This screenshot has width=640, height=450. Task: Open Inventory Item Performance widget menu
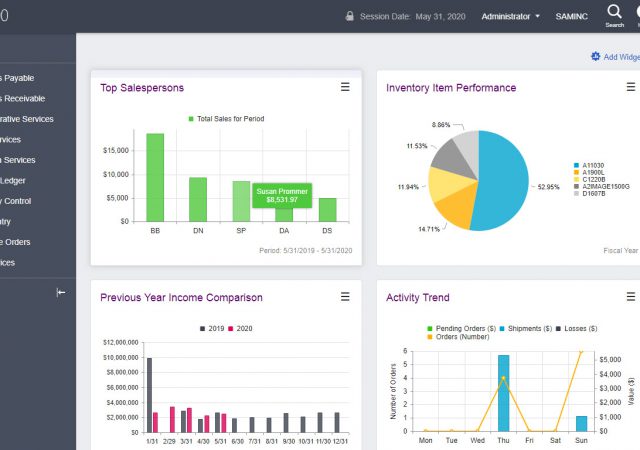pos(630,88)
